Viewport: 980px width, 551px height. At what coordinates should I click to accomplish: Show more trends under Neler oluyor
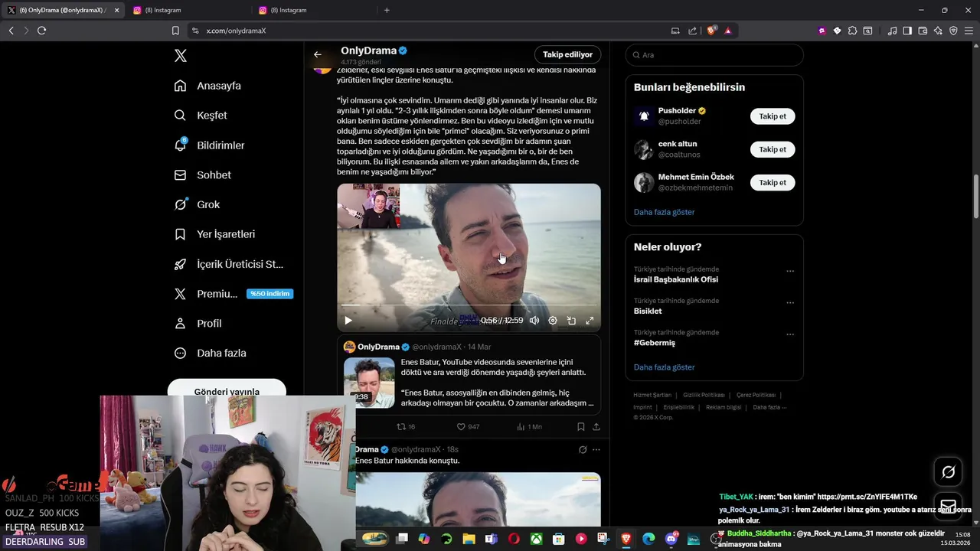664,367
